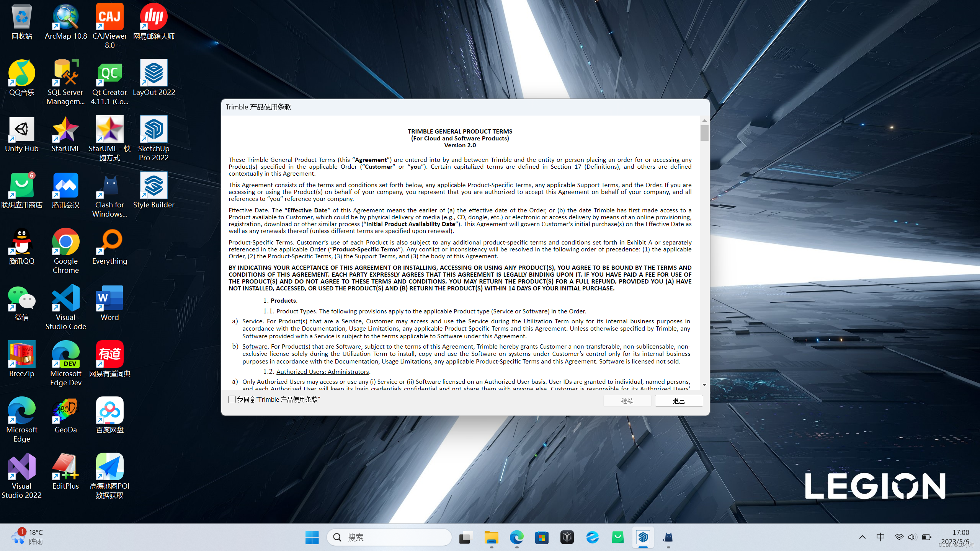Open Microsoft Store from the taskbar
This screenshot has height=551, width=980.
point(542,538)
